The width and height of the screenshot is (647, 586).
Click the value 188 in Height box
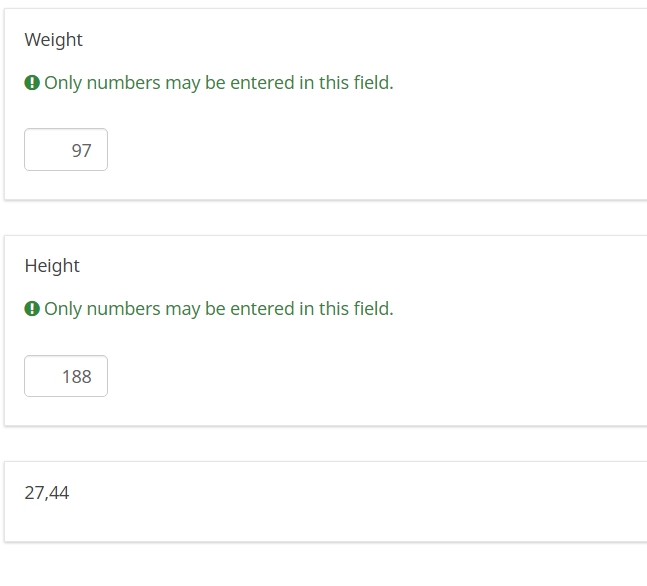tap(76, 377)
